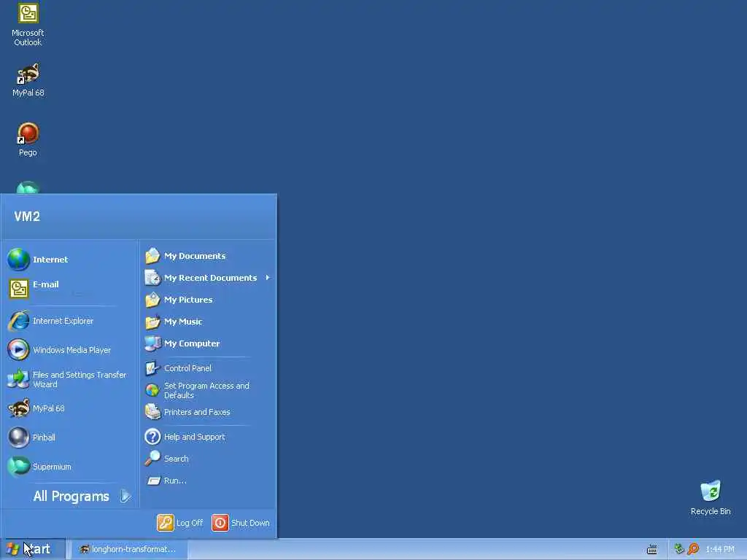Launch MyPal 68 from the Start menu list
747x560 pixels.
[x=69, y=408]
